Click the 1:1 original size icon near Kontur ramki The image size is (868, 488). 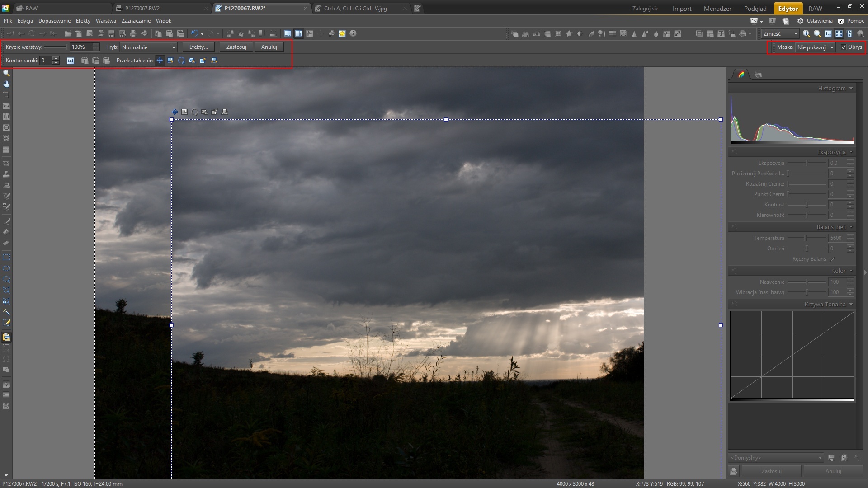pos(71,61)
